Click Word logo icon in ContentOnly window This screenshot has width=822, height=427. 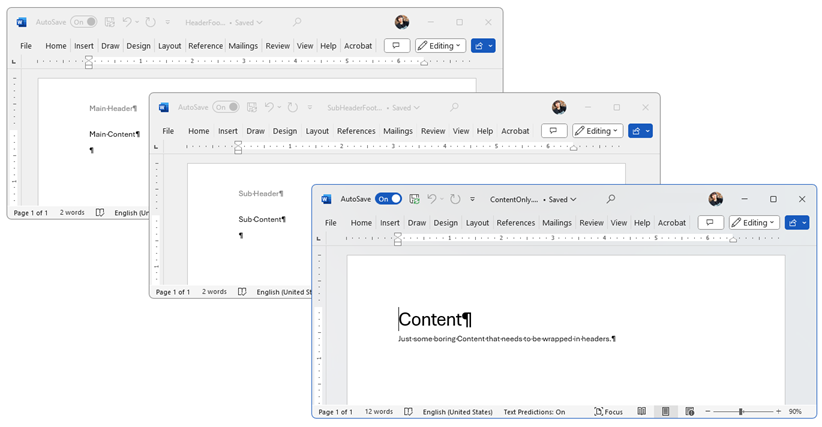(x=326, y=199)
